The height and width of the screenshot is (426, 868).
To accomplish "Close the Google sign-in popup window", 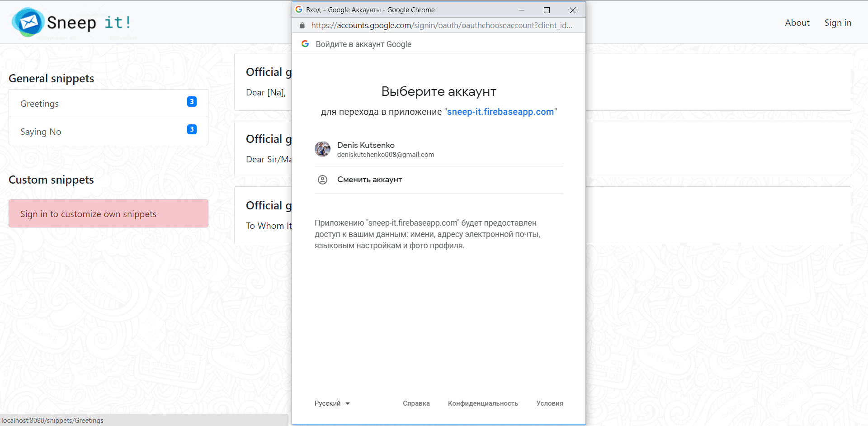I will (x=573, y=10).
